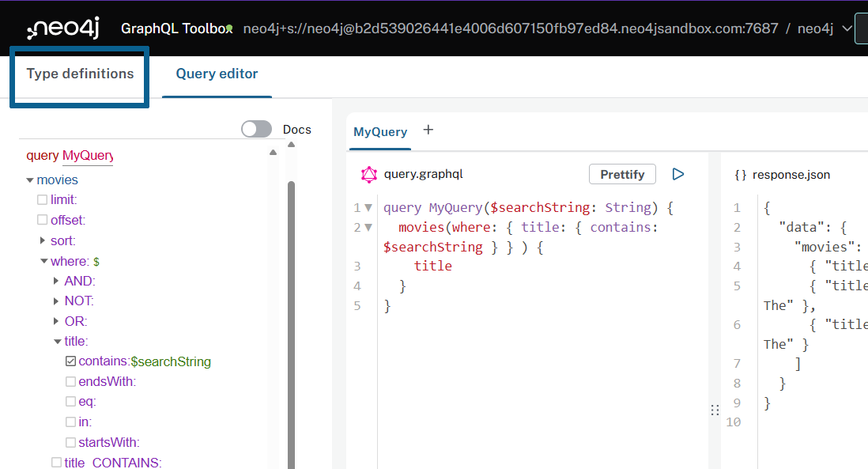Click the explorer vertical scrollbar thumb
Image resolution: width=868 pixels, height=469 pixels.
(x=291, y=324)
